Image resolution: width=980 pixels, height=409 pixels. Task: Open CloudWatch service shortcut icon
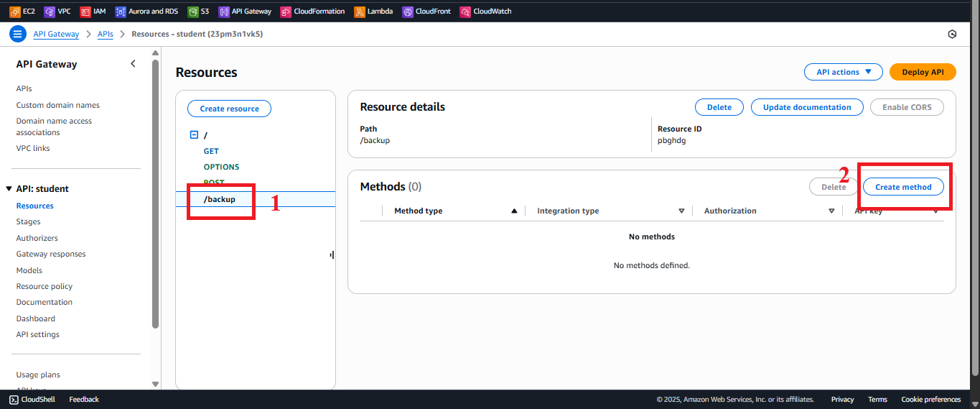click(x=465, y=12)
